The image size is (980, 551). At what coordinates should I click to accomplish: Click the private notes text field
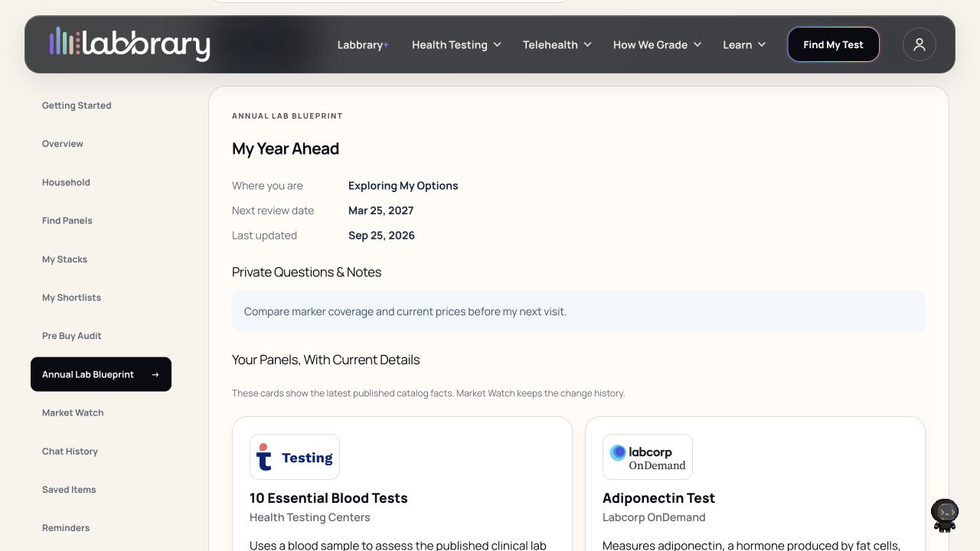coord(579,311)
